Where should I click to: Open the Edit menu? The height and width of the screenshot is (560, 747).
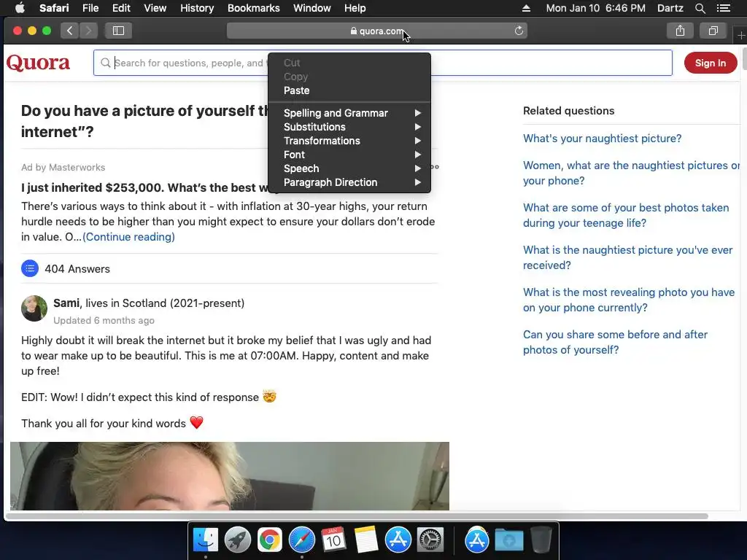click(x=121, y=8)
